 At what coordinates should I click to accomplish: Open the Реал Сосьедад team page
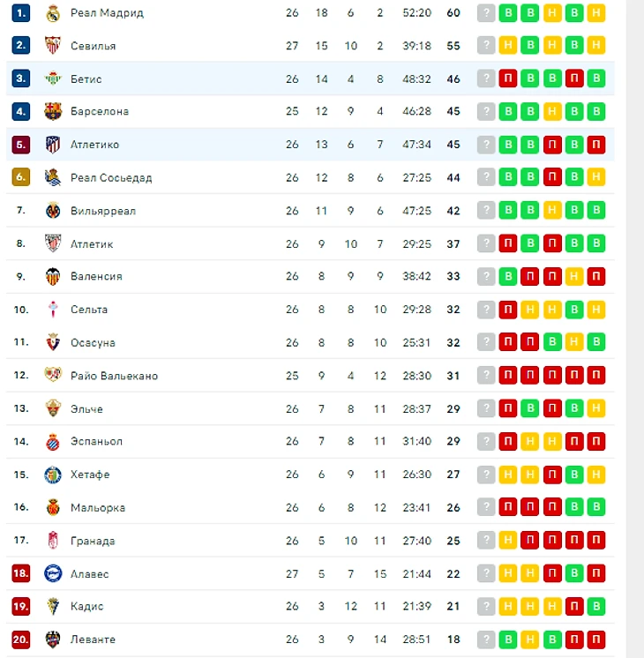(x=111, y=178)
